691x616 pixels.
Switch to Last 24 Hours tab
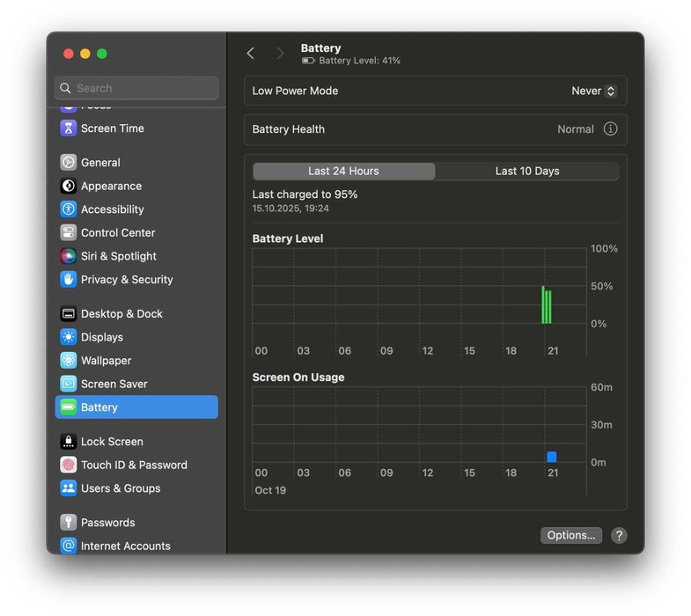343,171
